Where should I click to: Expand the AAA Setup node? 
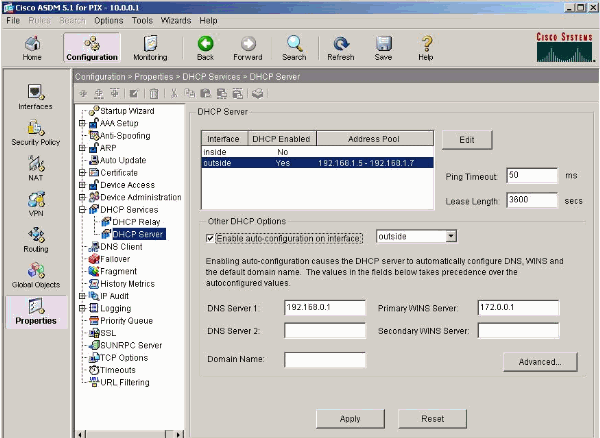pyautogui.click(x=82, y=123)
